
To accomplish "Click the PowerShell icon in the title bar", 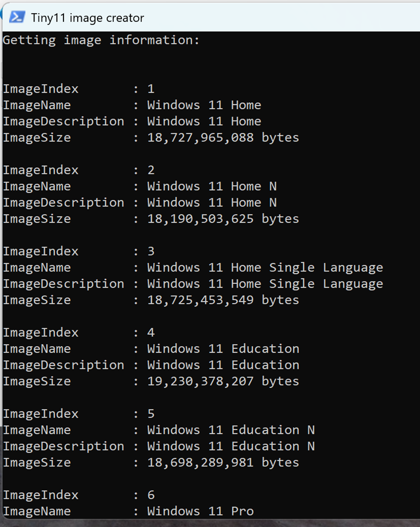I will (x=17, y=18).
